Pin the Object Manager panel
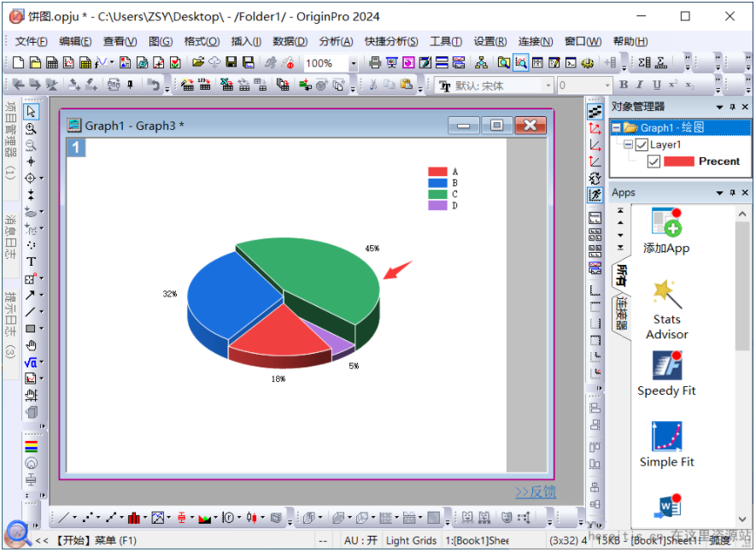 (732, 107)
